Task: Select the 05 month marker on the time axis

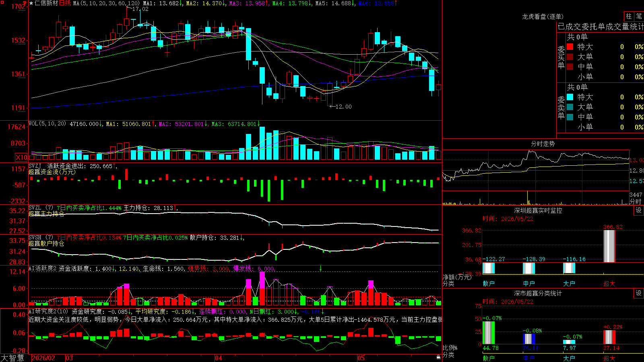Action: pos(361,358)
